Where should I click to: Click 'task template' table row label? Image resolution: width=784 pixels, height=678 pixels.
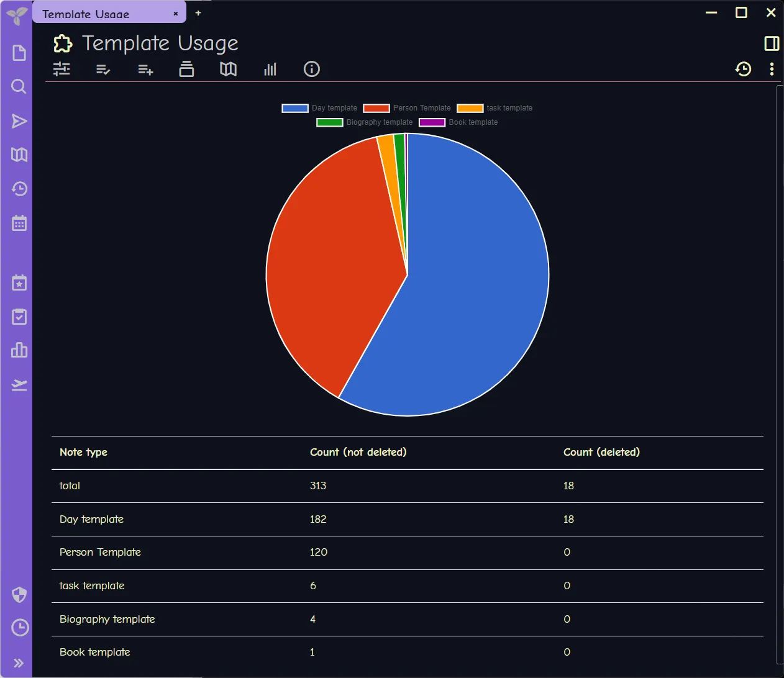pos(92,585)
